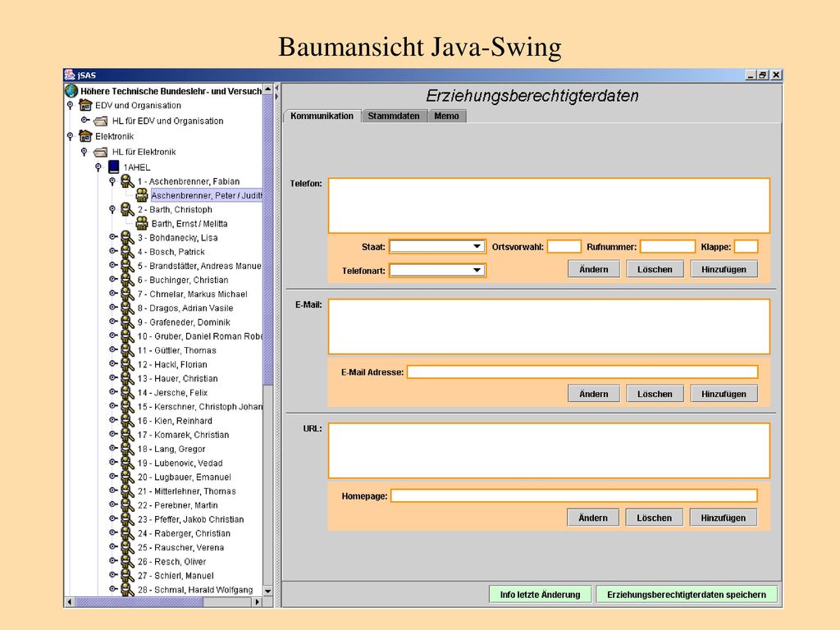This screenshot has height=630, width=840.
Task: Click the student icon for Bohdanecky, Lisa
Action: tap(127, 237)
